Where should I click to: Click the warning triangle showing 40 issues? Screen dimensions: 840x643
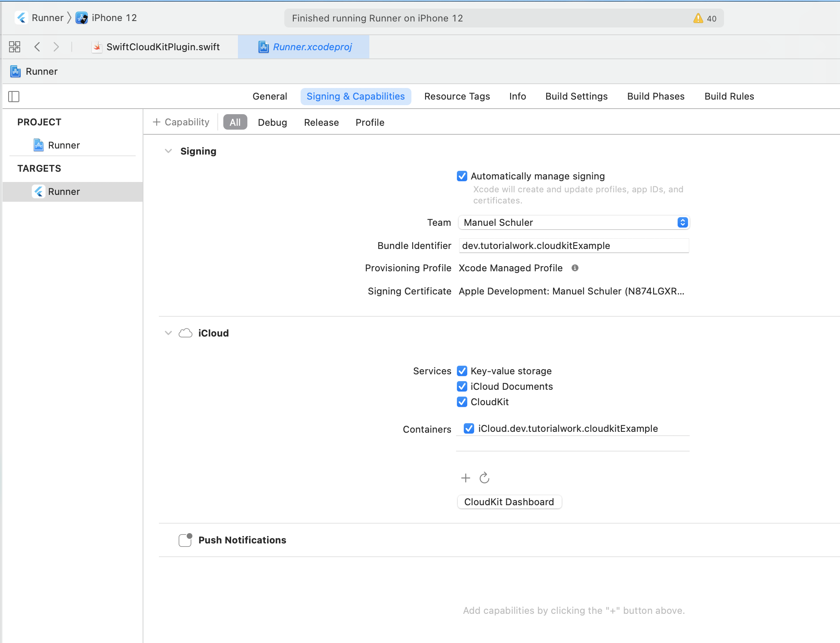698,18
